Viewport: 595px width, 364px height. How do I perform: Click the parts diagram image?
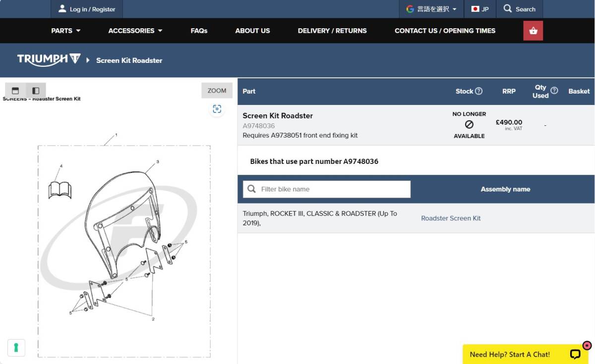[124, 245]
